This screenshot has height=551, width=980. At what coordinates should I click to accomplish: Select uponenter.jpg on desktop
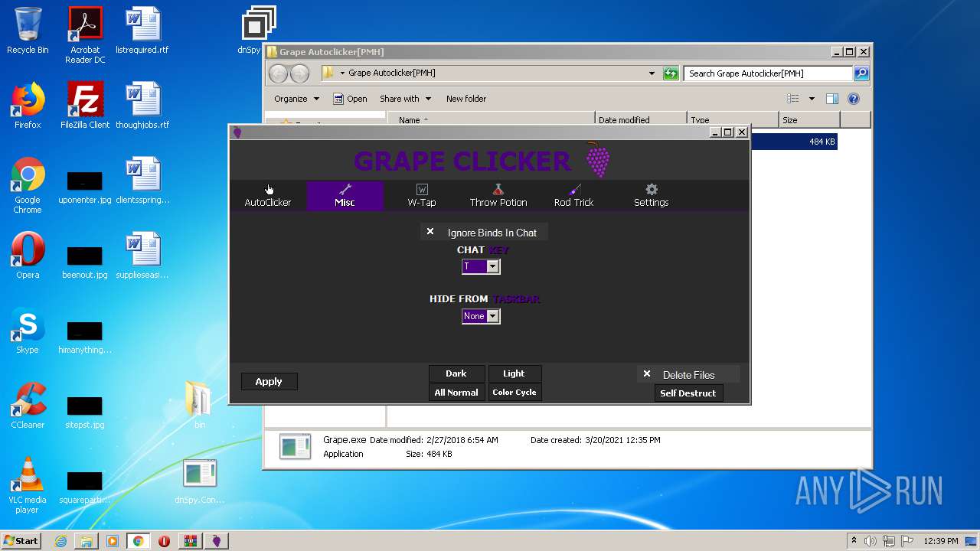tap(85, 185)
